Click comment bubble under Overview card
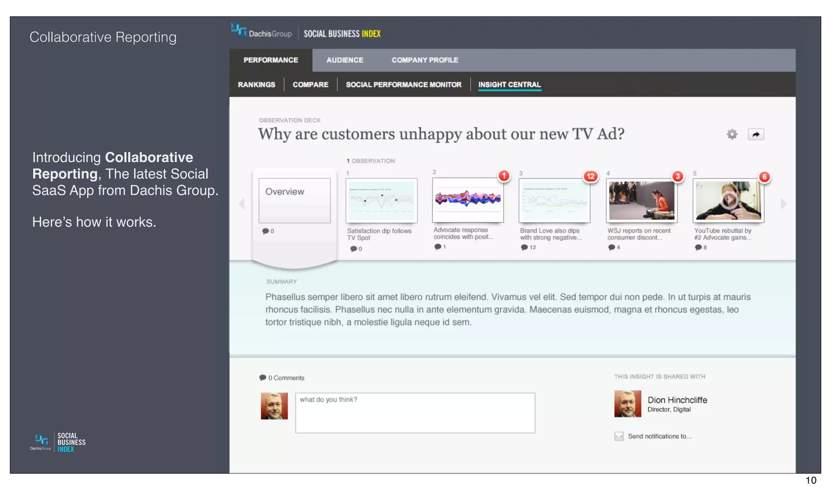Viewport: 831px width, 504px height. click(x=265, y=231)
